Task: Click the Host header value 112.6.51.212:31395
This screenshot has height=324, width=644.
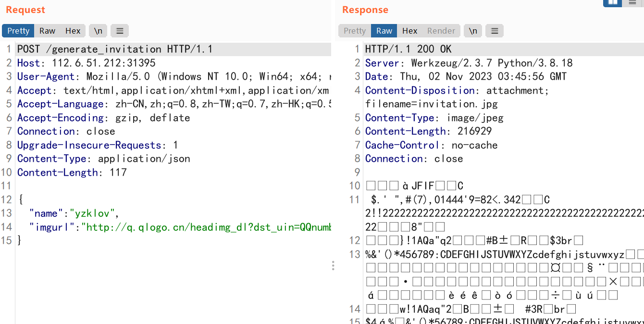Action: tap(103, 63)
